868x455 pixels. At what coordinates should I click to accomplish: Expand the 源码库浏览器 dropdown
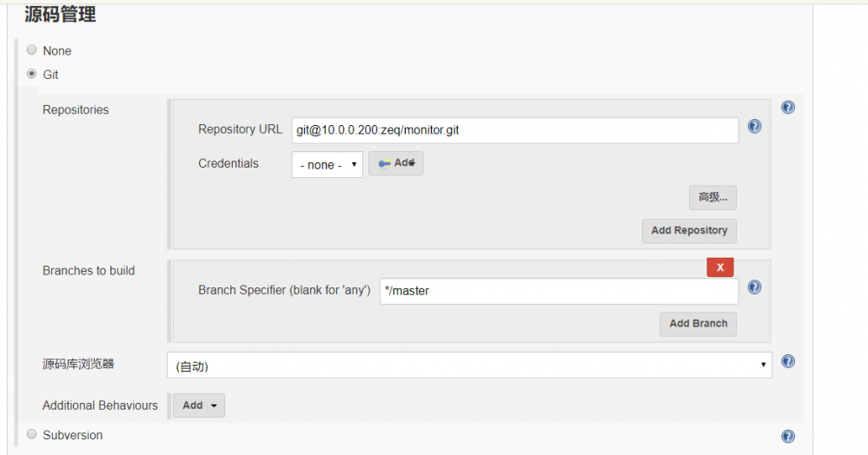click(469, 366)
